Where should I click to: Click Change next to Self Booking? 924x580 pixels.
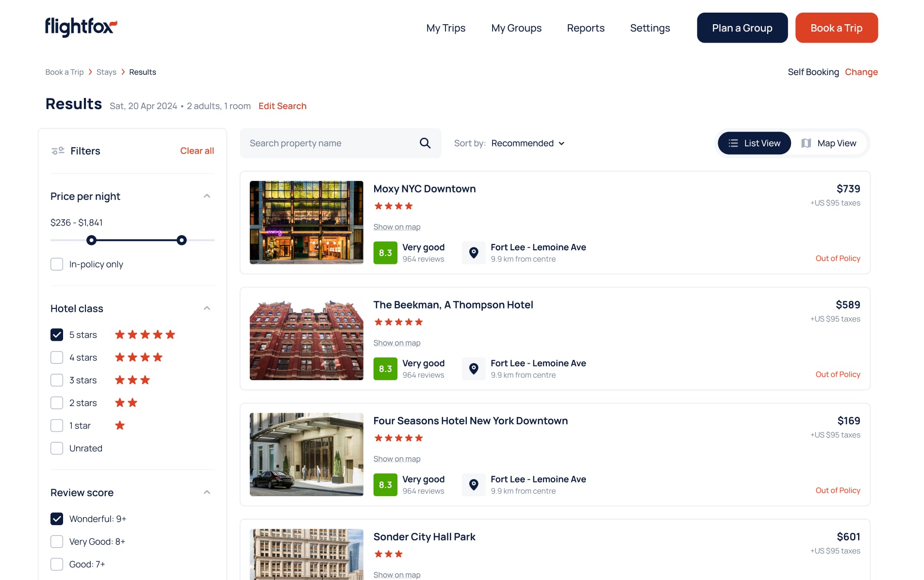861,72
